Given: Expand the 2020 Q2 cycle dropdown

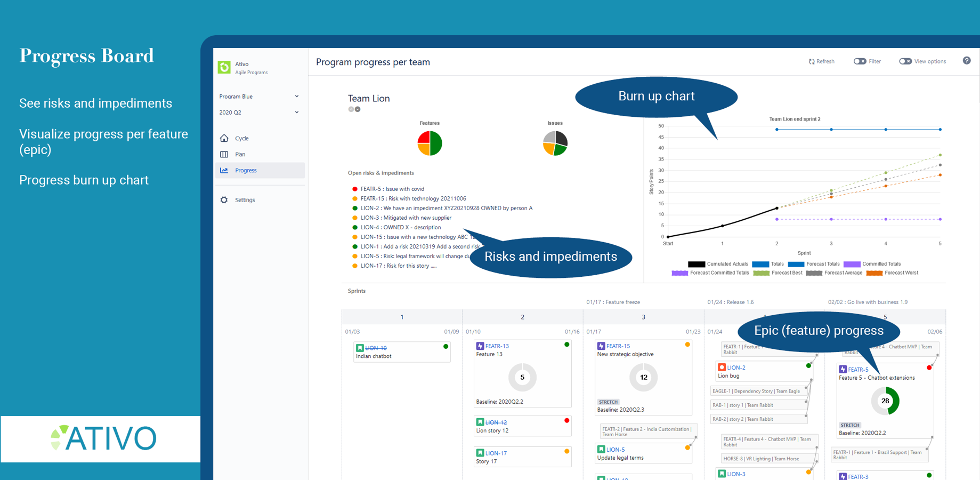Looking at the screenshot, I should click(x=260, y=113).
